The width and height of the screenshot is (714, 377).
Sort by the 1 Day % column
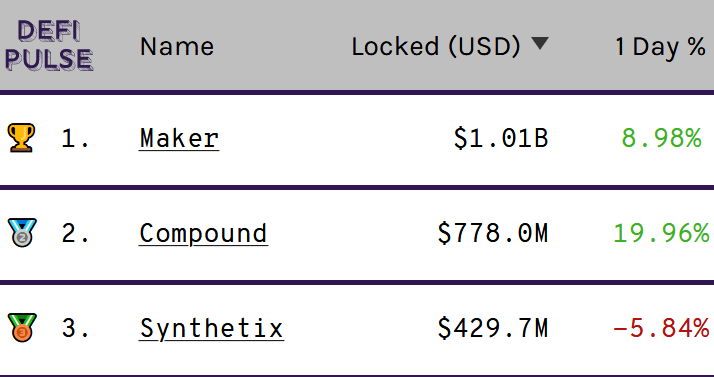(x=660, y=46)
